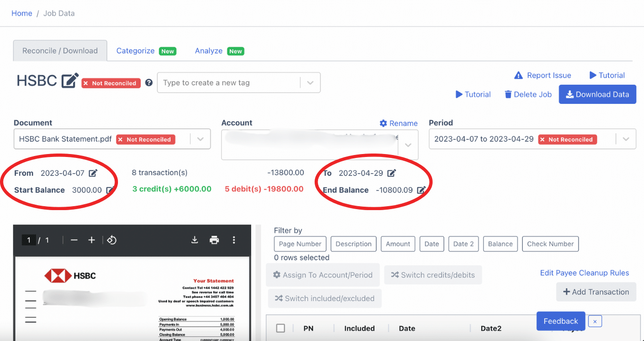Edit the To date 2023-04-29
The image size is (644, 341).
pyautogui.click(x=391, y=173)
